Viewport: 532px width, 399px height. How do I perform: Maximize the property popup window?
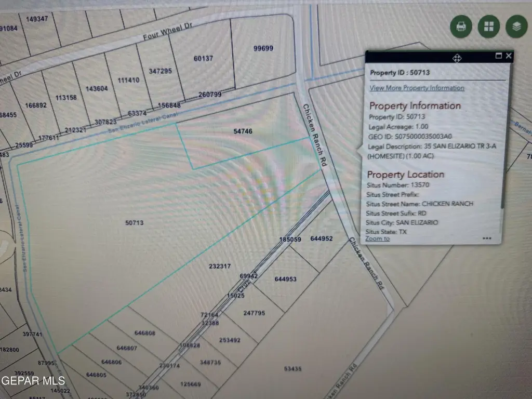(498, 56)
